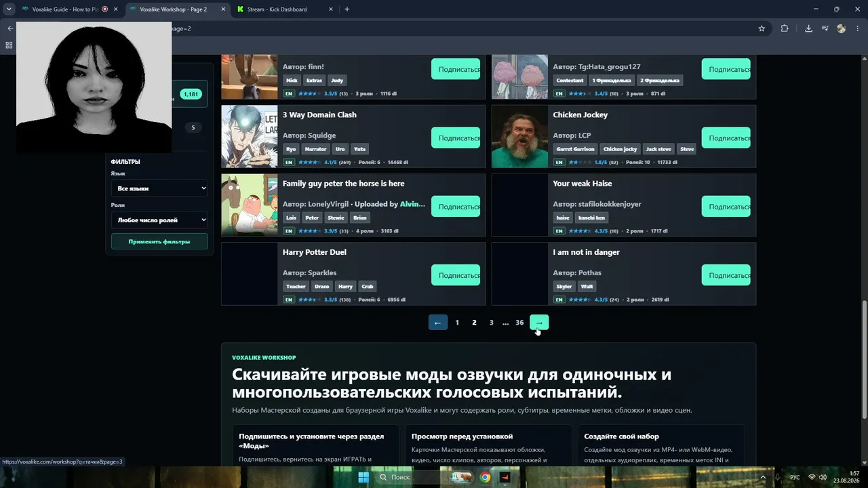868x488 pixels.
Task: Click the taskbar search box Поиск
Action: pos(409,477)
